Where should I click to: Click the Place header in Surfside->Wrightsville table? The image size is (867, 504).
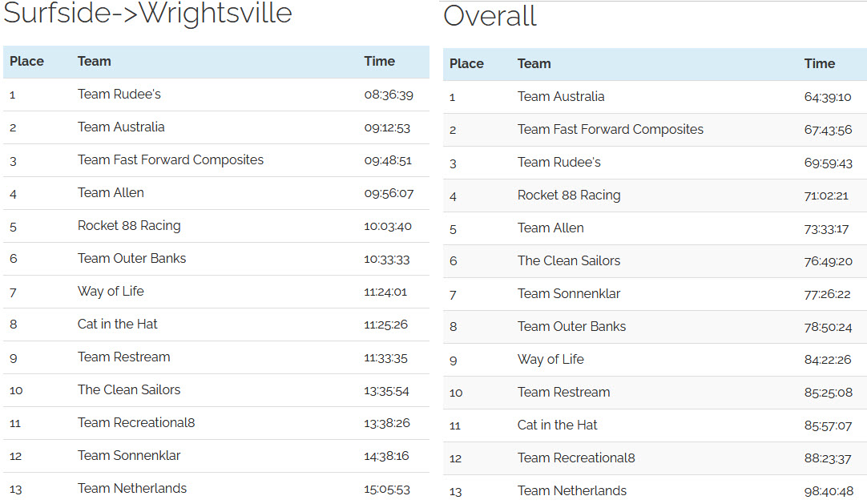(x=26, y=62)
